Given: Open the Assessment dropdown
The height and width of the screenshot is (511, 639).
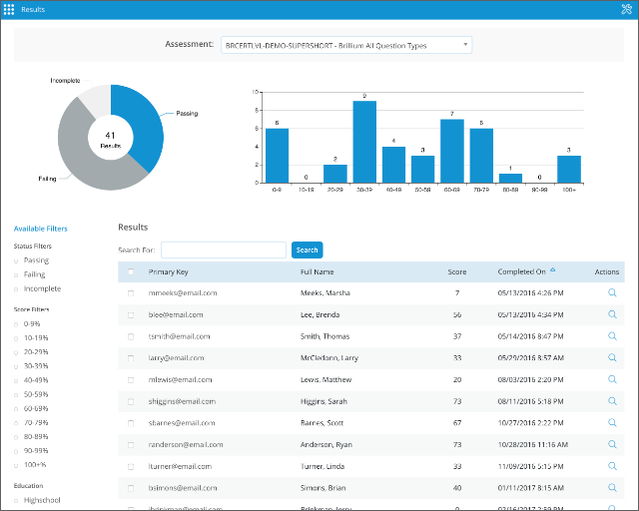Looking at the screenshot, I should (x=346, y=45).
